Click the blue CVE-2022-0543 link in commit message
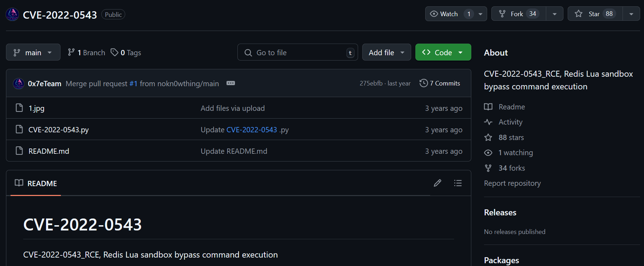 click(x=252, y=130)
